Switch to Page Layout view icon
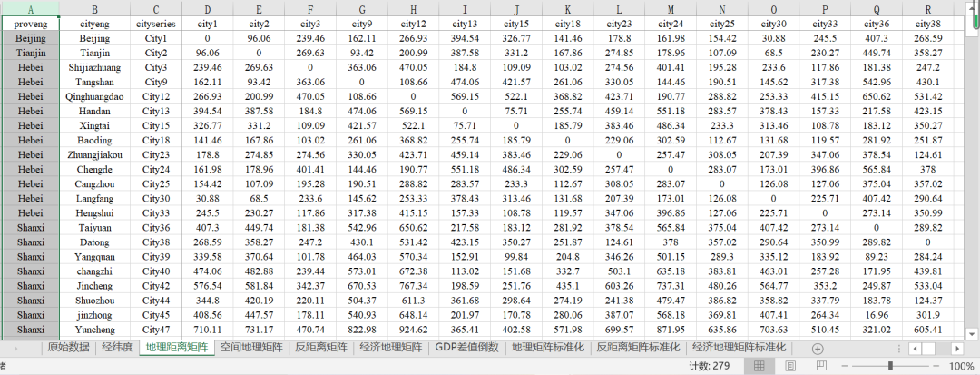Image resolution: width=980 pixels, height=375 pixels. point(790,366)
